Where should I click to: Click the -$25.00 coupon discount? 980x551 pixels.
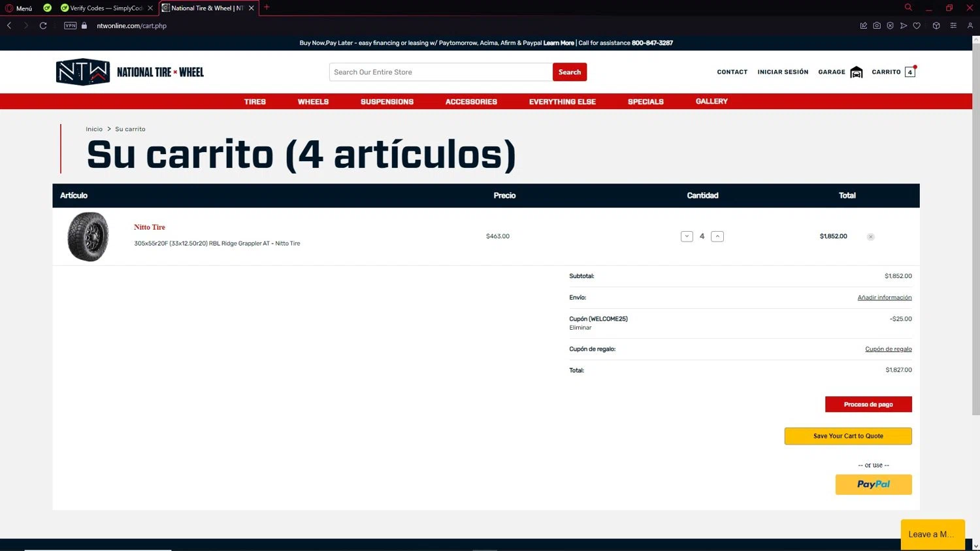pos(900,319)
